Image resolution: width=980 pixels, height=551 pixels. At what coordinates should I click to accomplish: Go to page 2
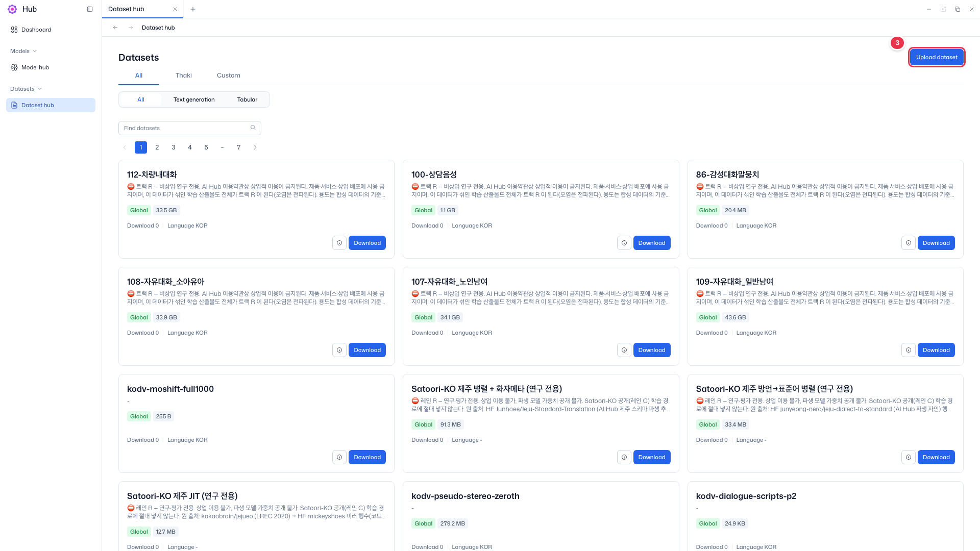tap(157, 147)
